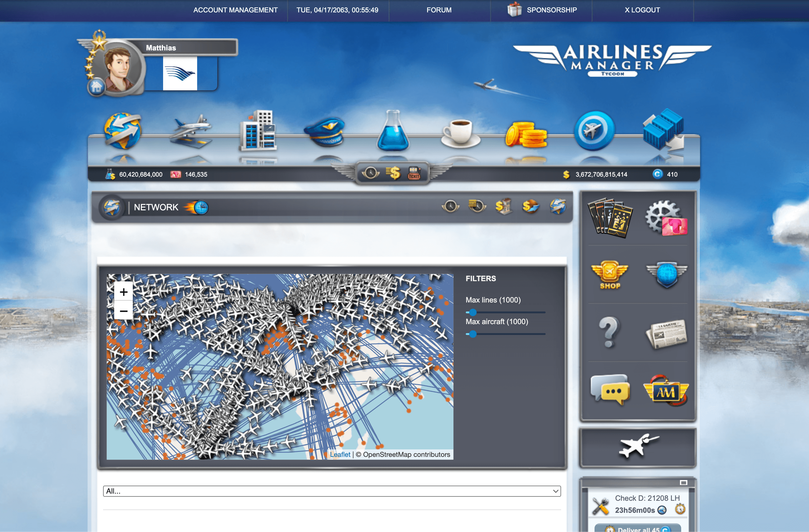Adjust the Max aircraft slider handle
The image size is (809, 532).
tap(473, 334)
